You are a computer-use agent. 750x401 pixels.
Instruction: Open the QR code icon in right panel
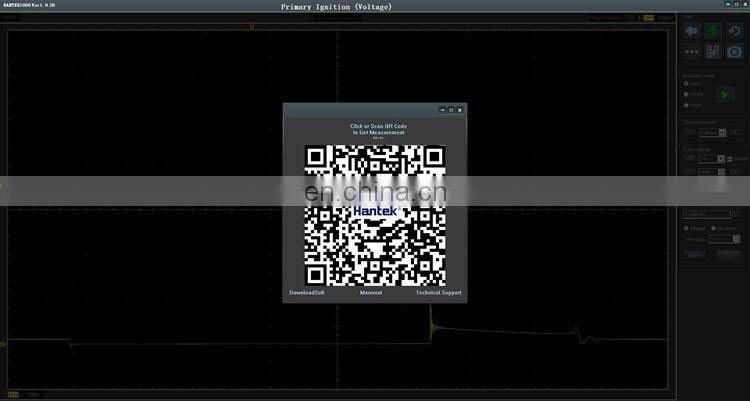pyautogui.click(x=713, y=51)
